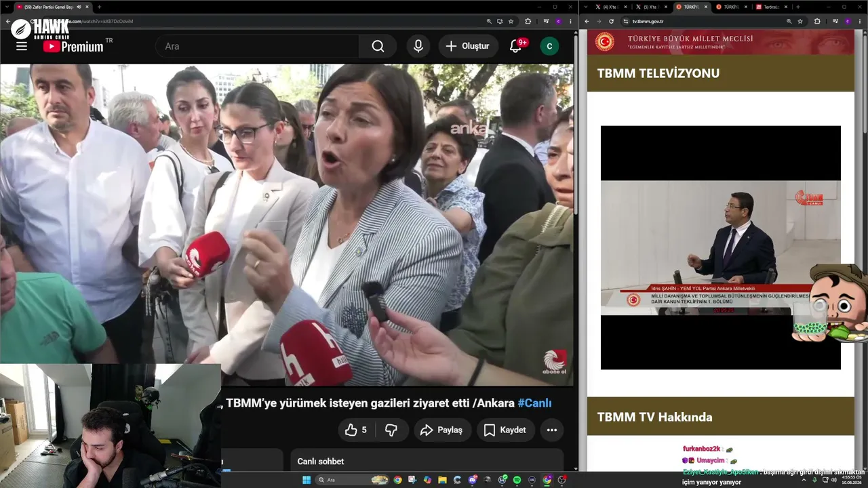Click the TBMM emblem logo in header
Screen dimensions: 868x488
pyautogui.click(x=605, y=42)
